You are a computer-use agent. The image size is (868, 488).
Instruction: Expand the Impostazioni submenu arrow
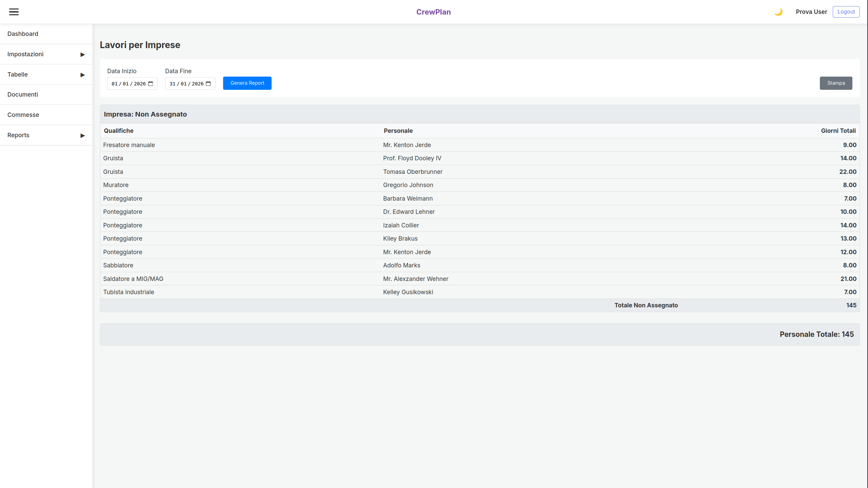point(82,55)
